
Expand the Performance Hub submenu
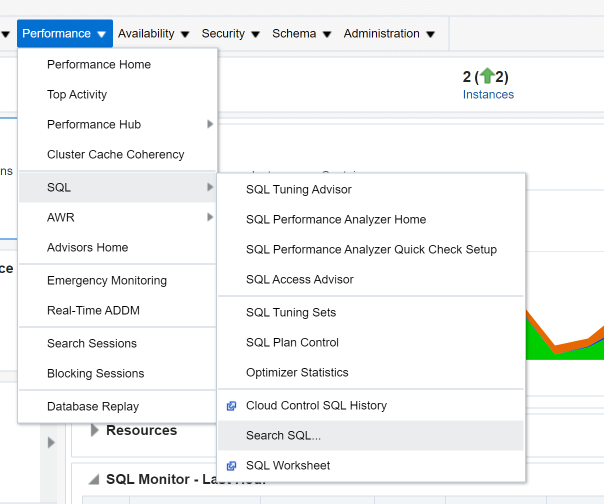click(x=94, y=124)
